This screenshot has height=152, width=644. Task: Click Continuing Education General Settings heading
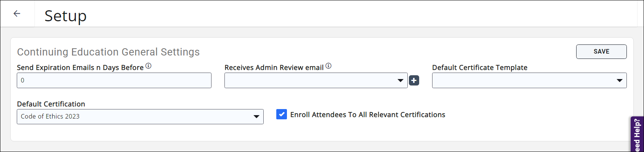pos(108,52)
